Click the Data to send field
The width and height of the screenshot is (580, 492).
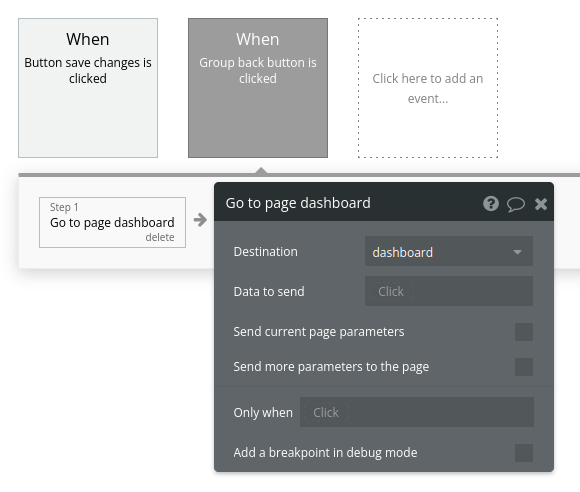449,292
